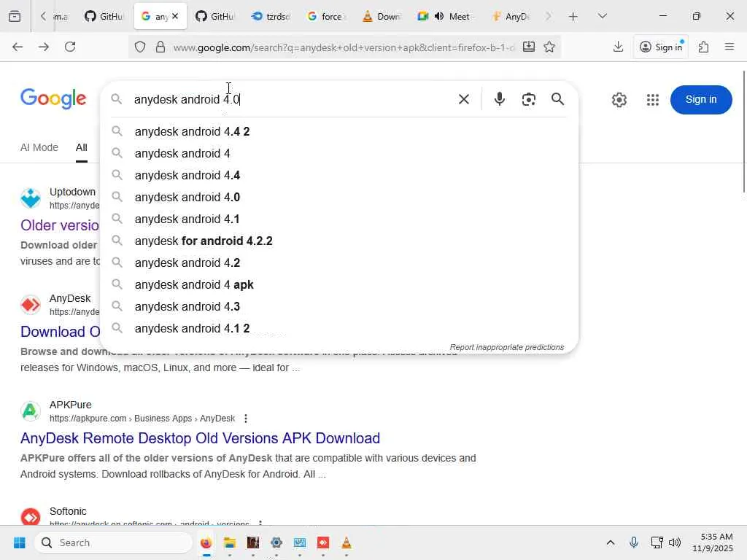Open the extensions puzzle icon
This screenshot has height=560, width=747.
coord(703,47)
